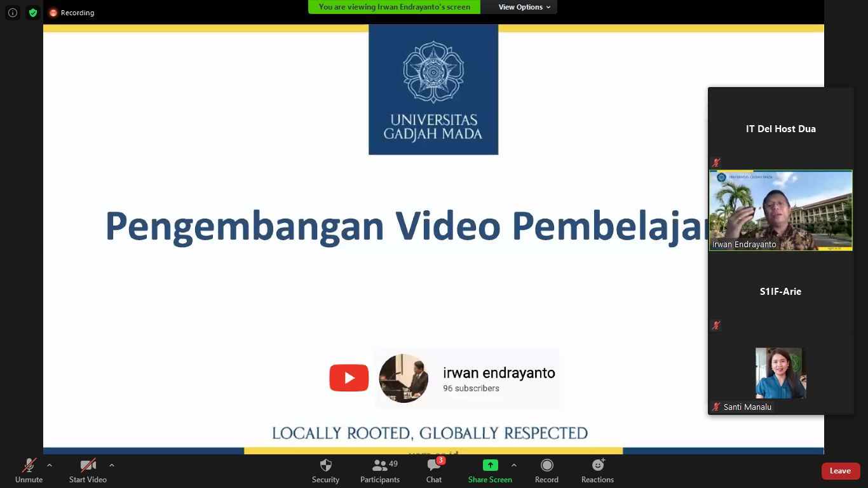
Task: Click the muted mic icon on IT Del Host Dua tile
Action: tap(716, 163)
